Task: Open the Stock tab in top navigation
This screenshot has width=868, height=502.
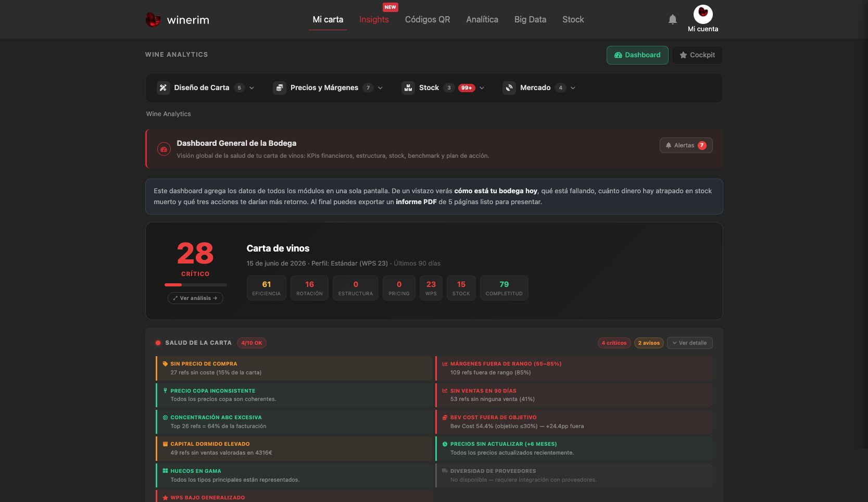Action: [573, 19]
